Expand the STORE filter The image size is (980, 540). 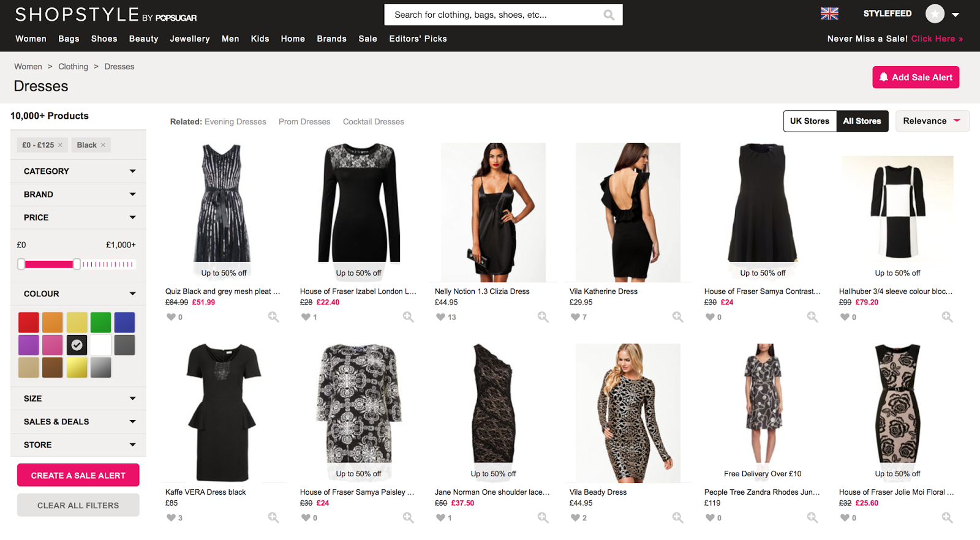click(x=78, y=445)
